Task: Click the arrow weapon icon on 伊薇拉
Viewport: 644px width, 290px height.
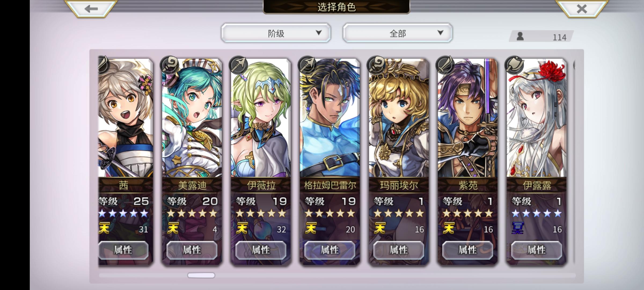Action: pos(238,65)
